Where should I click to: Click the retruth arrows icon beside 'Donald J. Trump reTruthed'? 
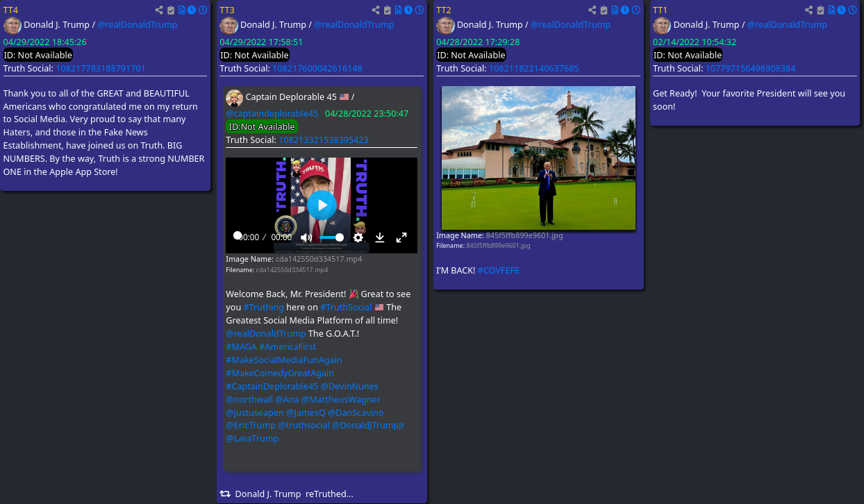tap(225, 494)
